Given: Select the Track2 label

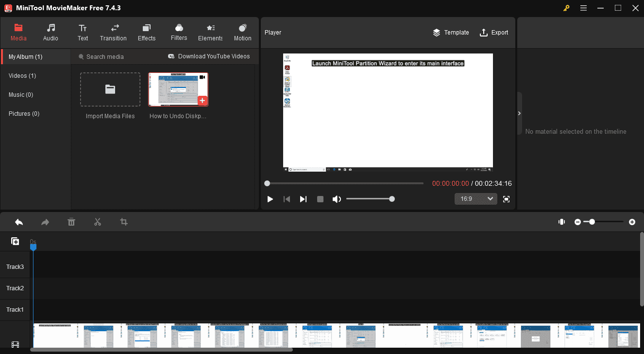Looking at the screenshot, I should click(x=15, y=288).
